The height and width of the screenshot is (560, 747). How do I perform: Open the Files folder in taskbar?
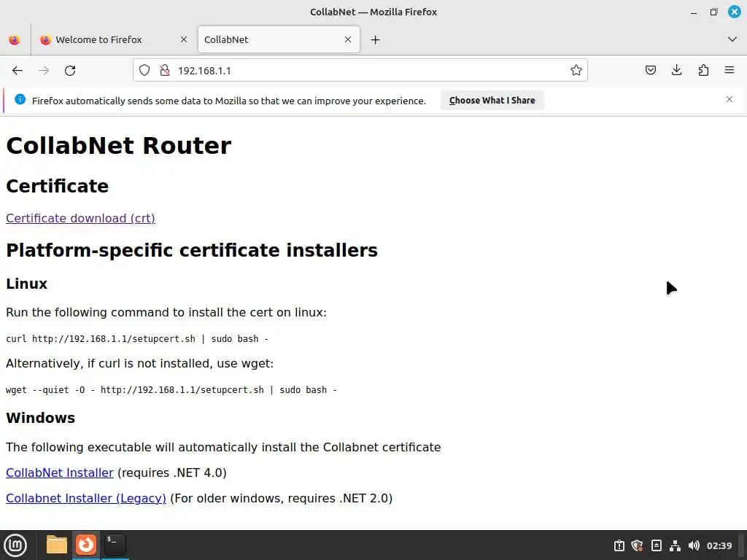[x=57, y=545]
